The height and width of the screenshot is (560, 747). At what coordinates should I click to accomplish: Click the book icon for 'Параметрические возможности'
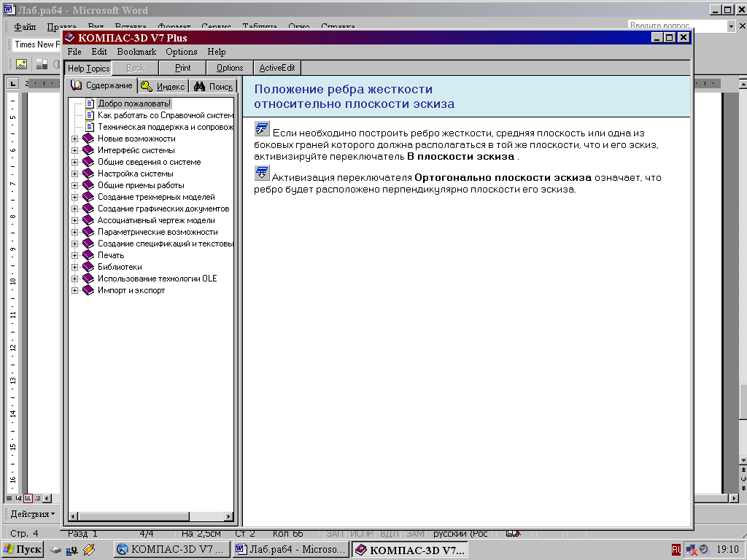pos(88,232)
